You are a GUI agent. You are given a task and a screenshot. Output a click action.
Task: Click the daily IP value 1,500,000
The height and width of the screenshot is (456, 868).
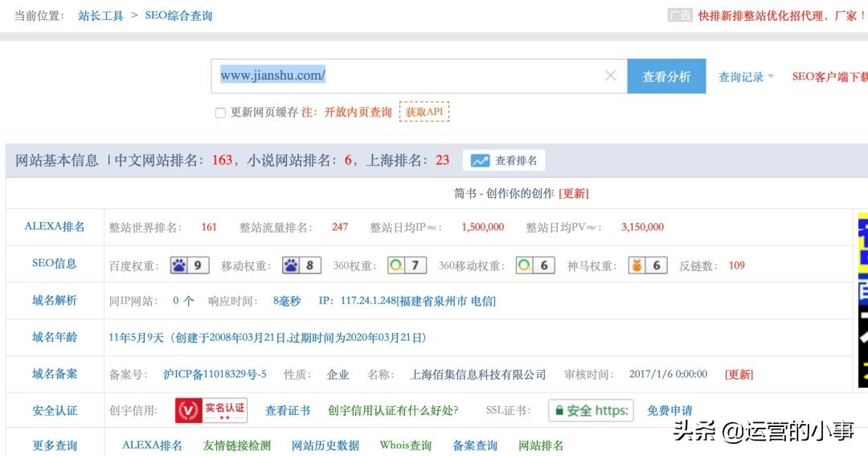click(x=483, y=227)
